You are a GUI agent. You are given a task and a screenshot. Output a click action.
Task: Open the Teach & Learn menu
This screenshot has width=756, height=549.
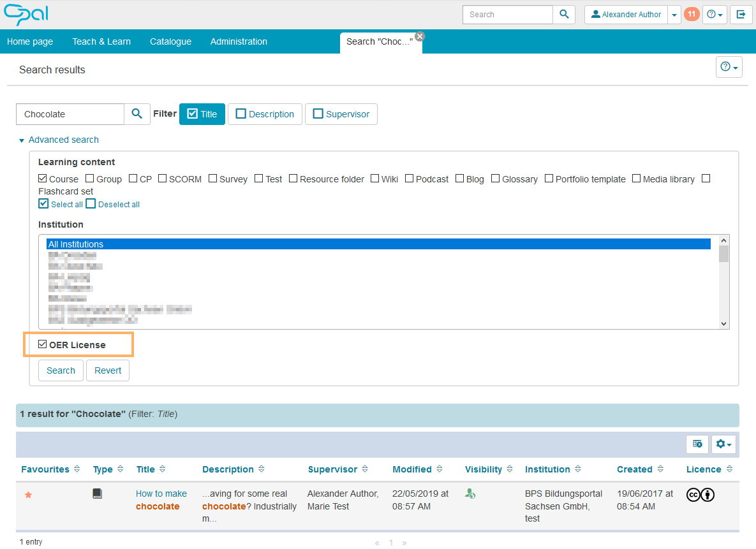tap(101, 41)
